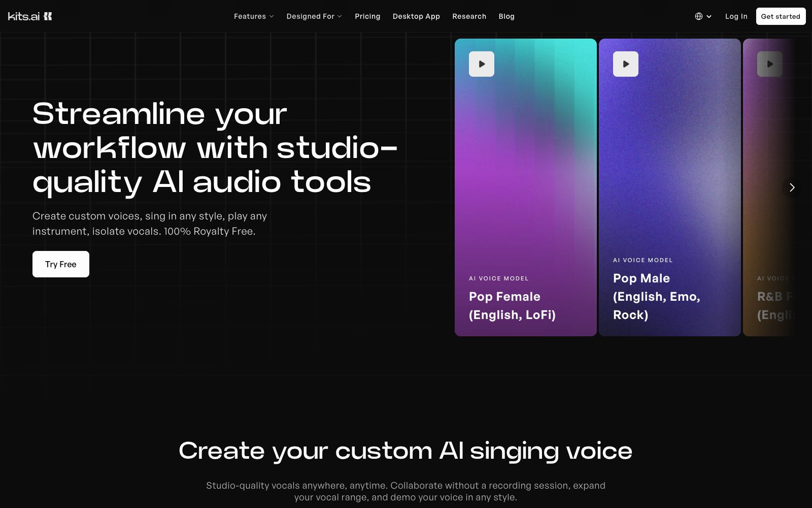The width and height of the screenshot is (812, 508).
Task: Click the 'Studio-quality vocals anywhere' paragraph
Action: click(x=405, y=491)
